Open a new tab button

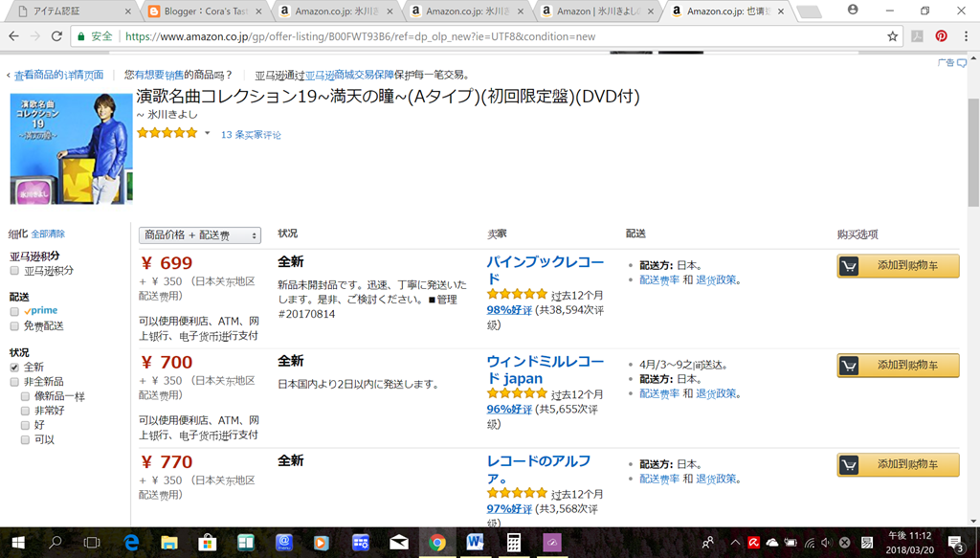810,11
